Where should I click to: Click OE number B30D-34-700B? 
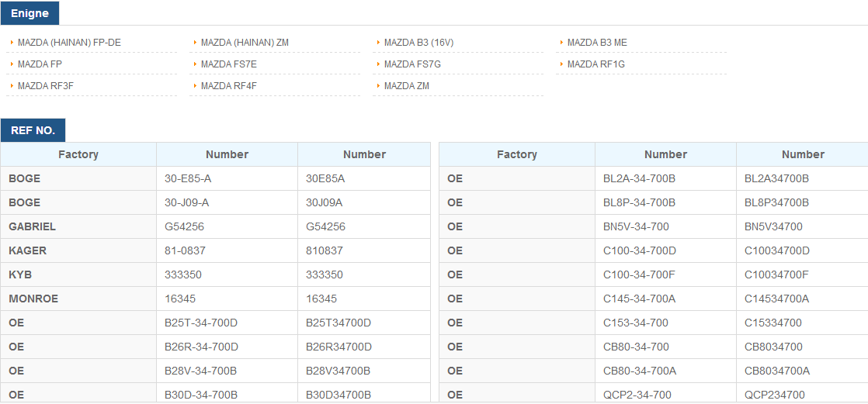[x=202, y=395]
